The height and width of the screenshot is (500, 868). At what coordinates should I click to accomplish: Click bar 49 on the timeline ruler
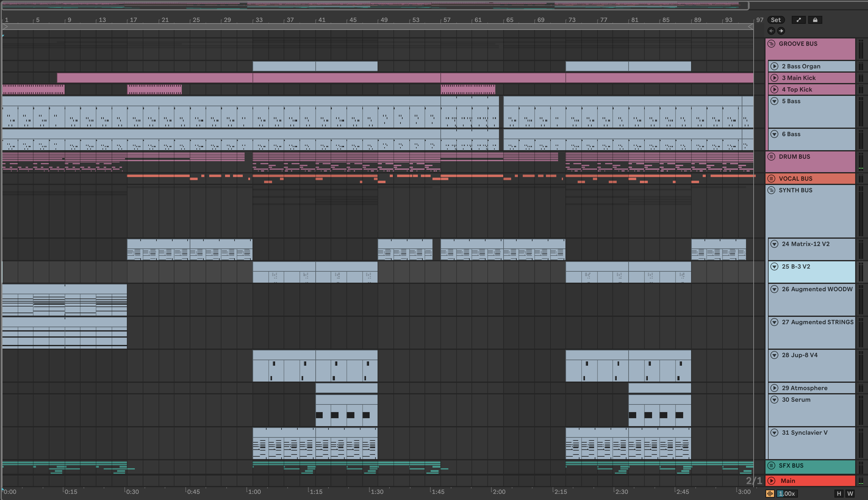pos(384,20)
